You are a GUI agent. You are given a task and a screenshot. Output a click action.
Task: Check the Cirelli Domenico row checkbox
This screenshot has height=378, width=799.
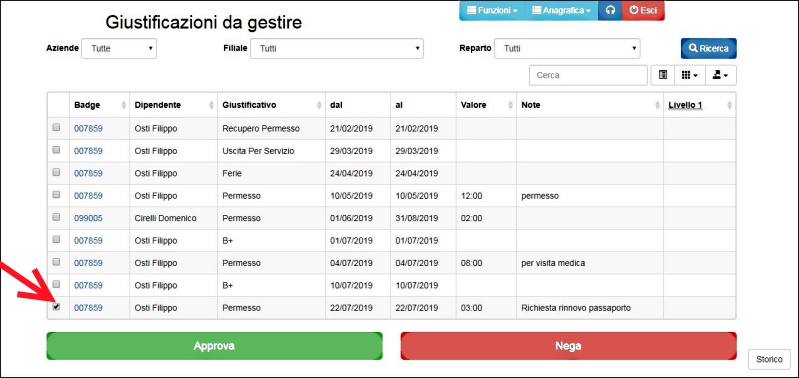click(x=57, y=217)
